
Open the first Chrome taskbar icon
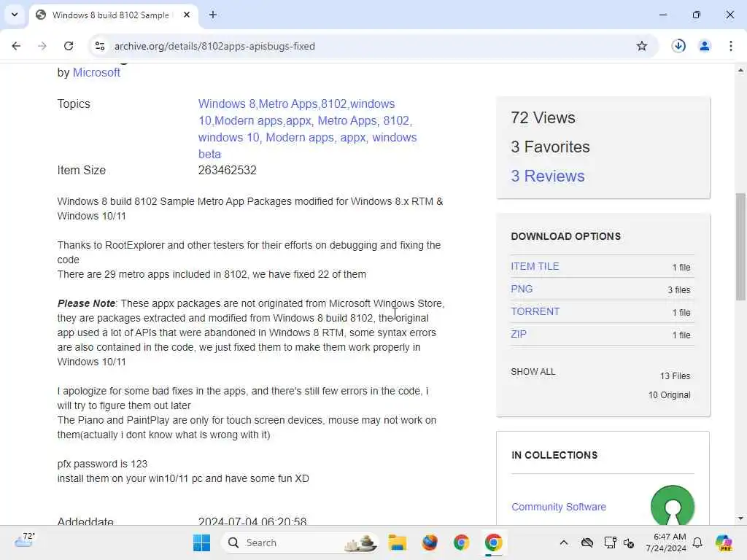(x=461, y=542)
